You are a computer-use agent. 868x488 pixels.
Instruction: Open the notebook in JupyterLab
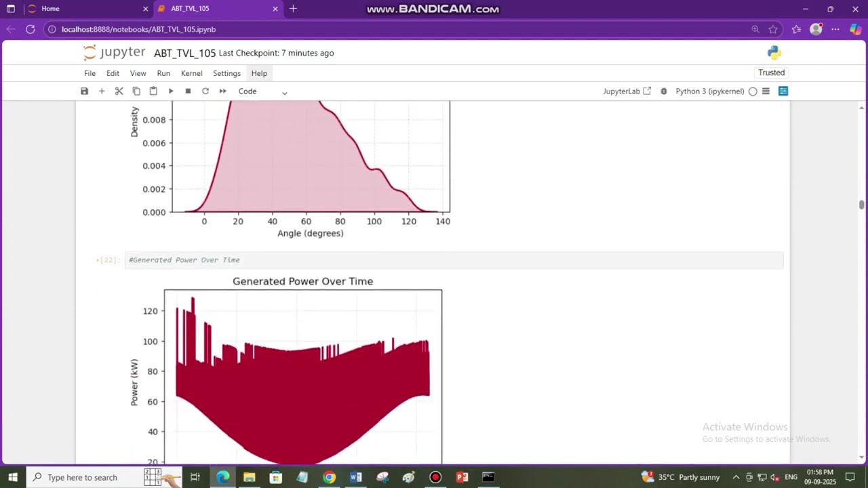point(627,91)
